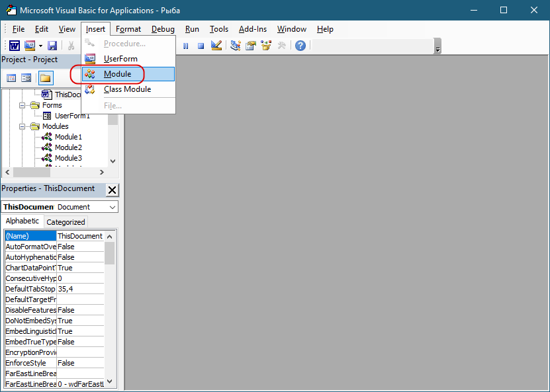Viewport: 550px width, 392px height.
Task: Choose UserForm from Insert menu
Action: click(128, 59)
